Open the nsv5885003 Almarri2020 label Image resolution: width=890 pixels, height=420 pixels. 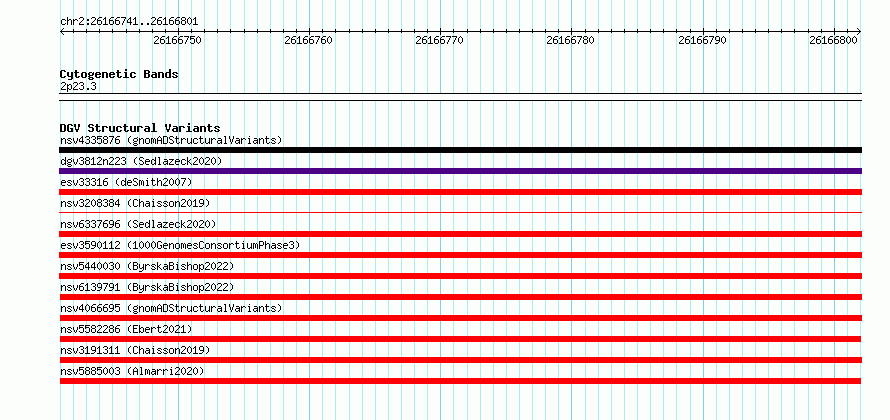pos(132,371)
